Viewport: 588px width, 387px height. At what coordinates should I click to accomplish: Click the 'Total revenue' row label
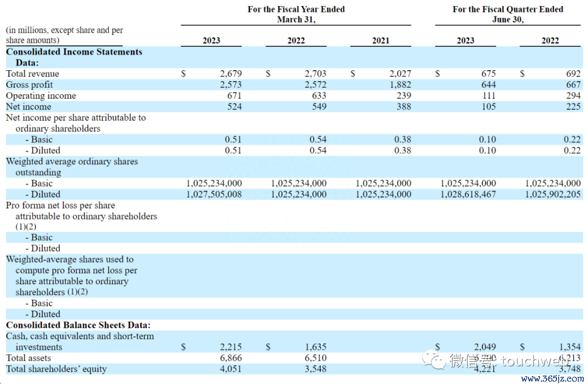click(32, 73)
